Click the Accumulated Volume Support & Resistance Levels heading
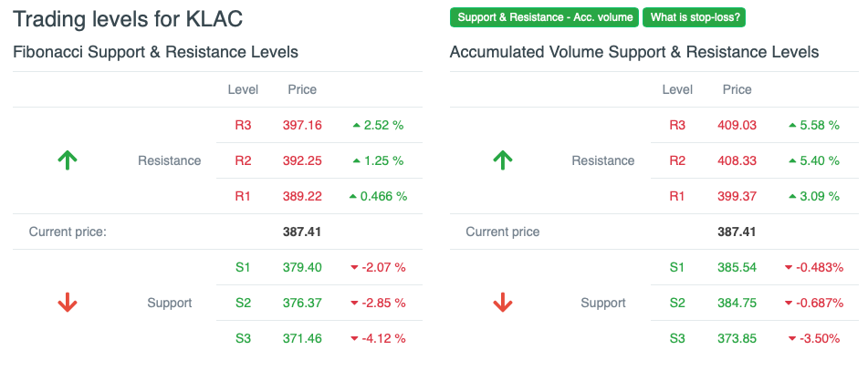This screenshot has height=371, width=868. (x=634, y=53)
